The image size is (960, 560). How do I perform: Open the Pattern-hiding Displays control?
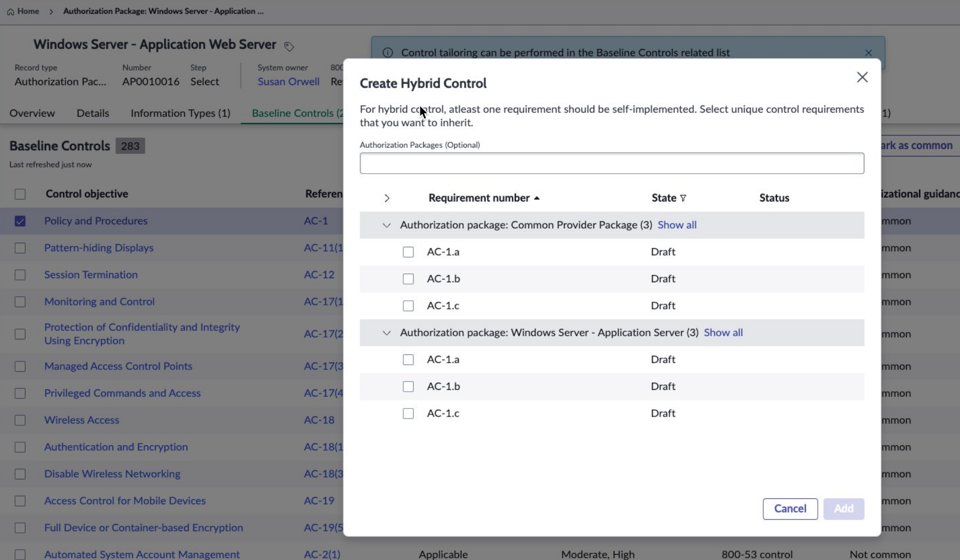(x=99, y=248)
